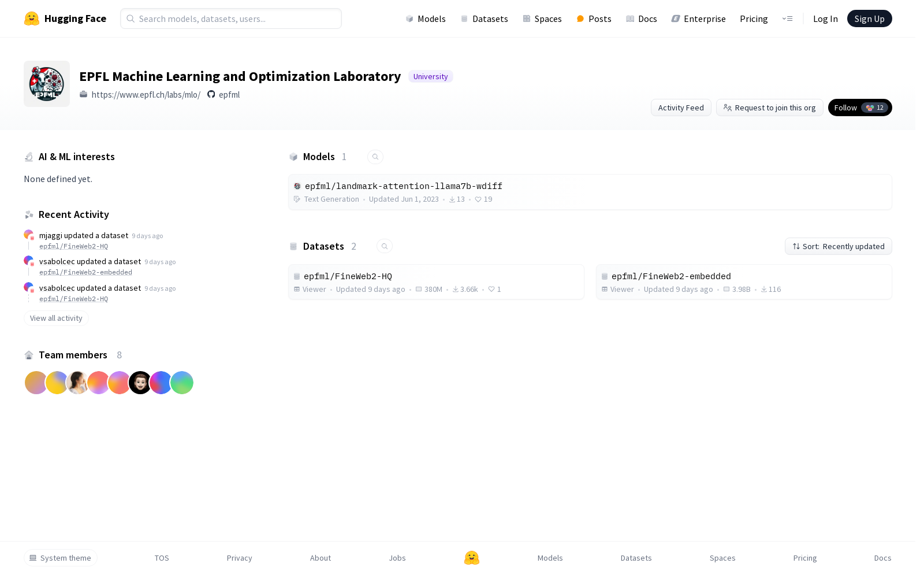Open Datasets in the footer
The width and height of the screenshot is (924, 578).
click(636, 558)
